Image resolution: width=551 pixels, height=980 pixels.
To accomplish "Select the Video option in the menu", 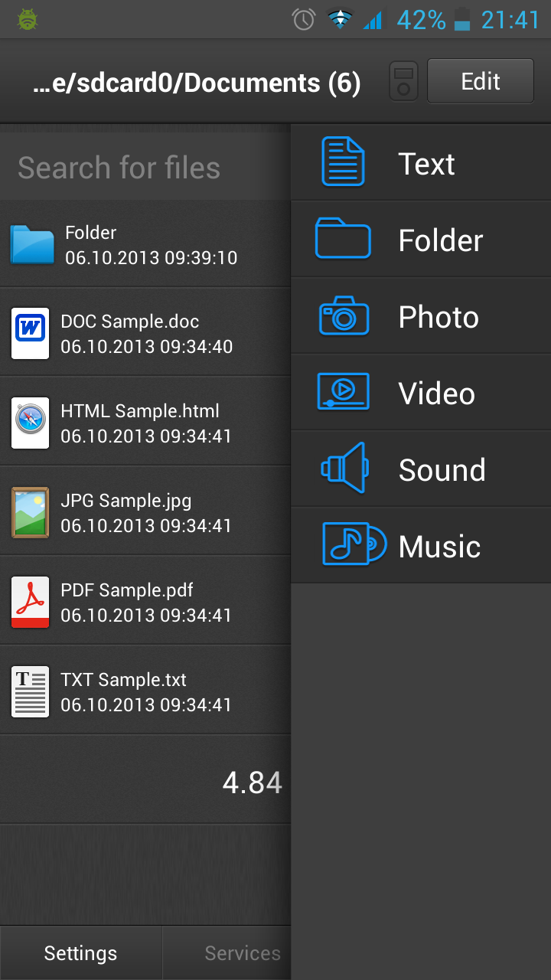I will click(421, 392).
